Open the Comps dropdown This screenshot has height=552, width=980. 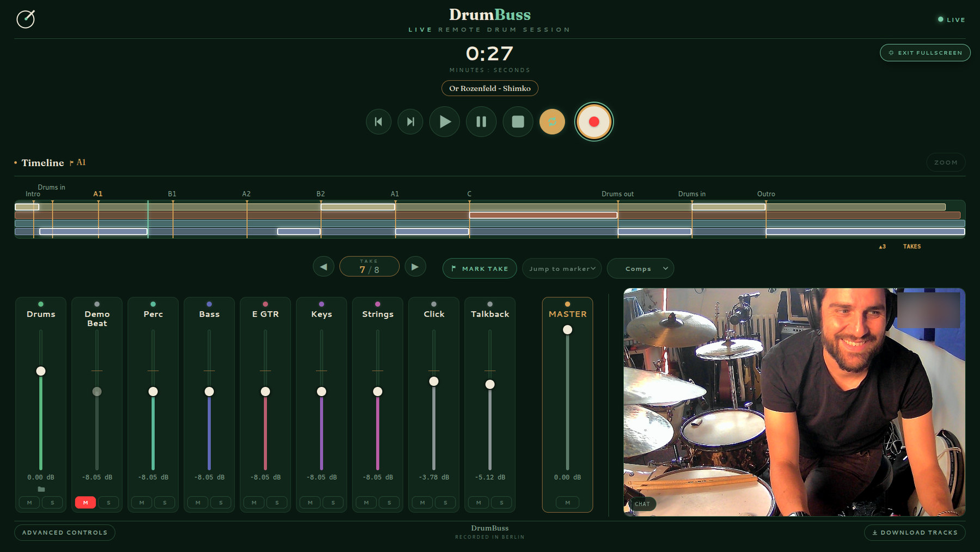point(640,269)
